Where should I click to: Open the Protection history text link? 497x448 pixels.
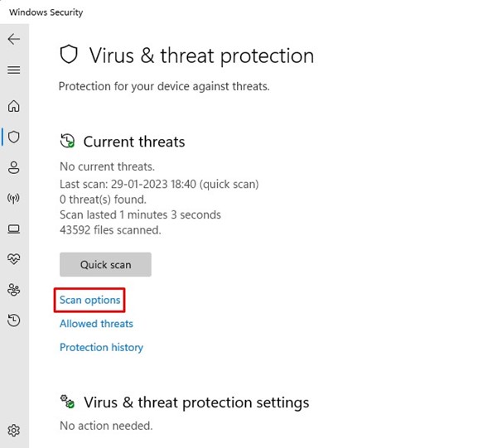101,348
